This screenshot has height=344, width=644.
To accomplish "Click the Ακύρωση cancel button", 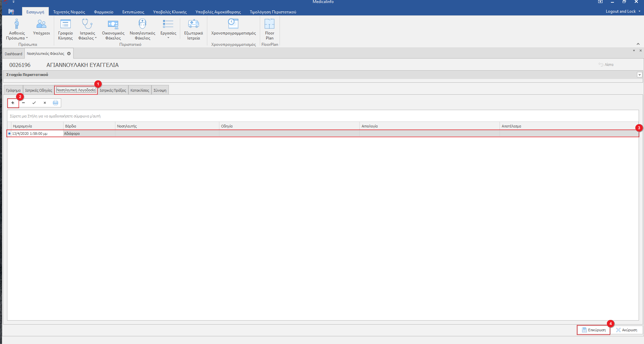I will (x=627, y=330).
